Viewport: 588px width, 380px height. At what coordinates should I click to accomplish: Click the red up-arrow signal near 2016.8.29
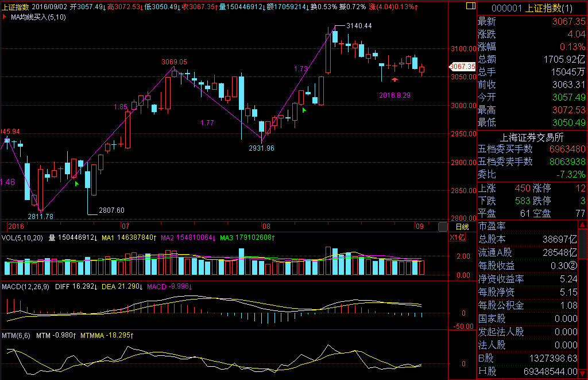(394, 78)
